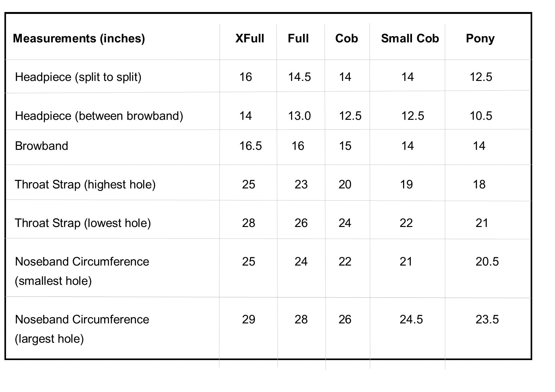The image size is (555, 392).
Task: Click the Browband row label
Action: tap(41, 146)
